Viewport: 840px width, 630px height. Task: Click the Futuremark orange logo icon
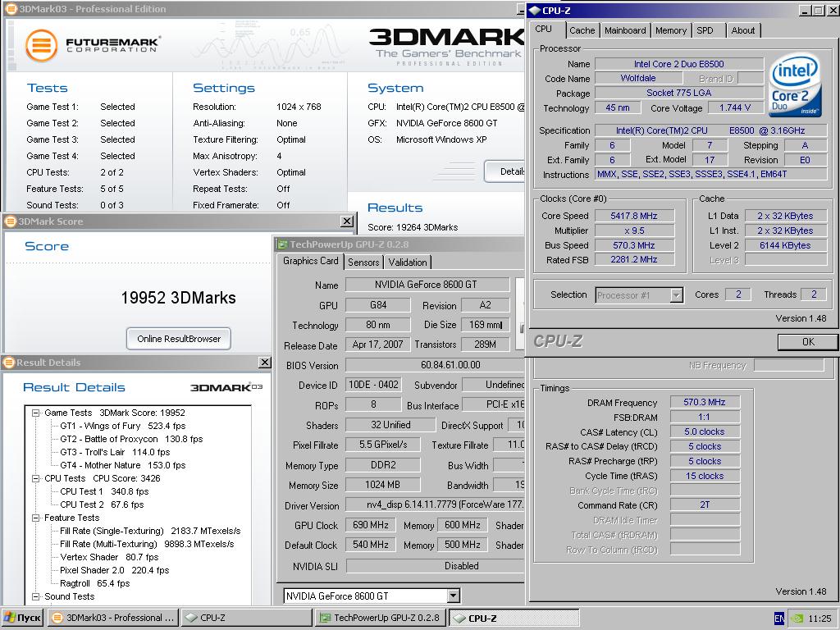click(41, 46)
